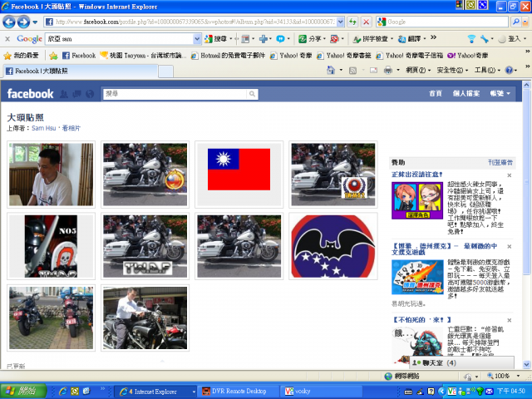Click the 刊登廣告 advertise link
532x399 pixels.
[500, 163]
